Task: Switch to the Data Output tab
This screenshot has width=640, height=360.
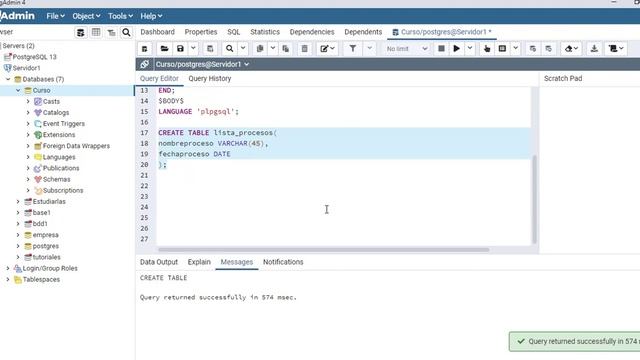Action: pos(159,262)
